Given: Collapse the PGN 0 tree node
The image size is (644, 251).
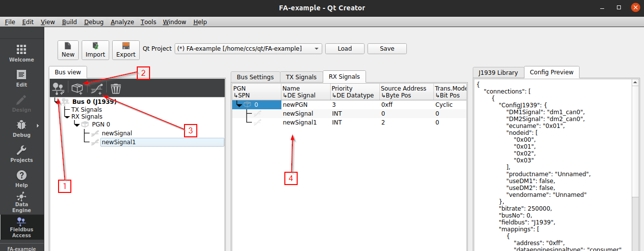Looking at the screenshot, I should pyautogui.click(x=76, y=125).
